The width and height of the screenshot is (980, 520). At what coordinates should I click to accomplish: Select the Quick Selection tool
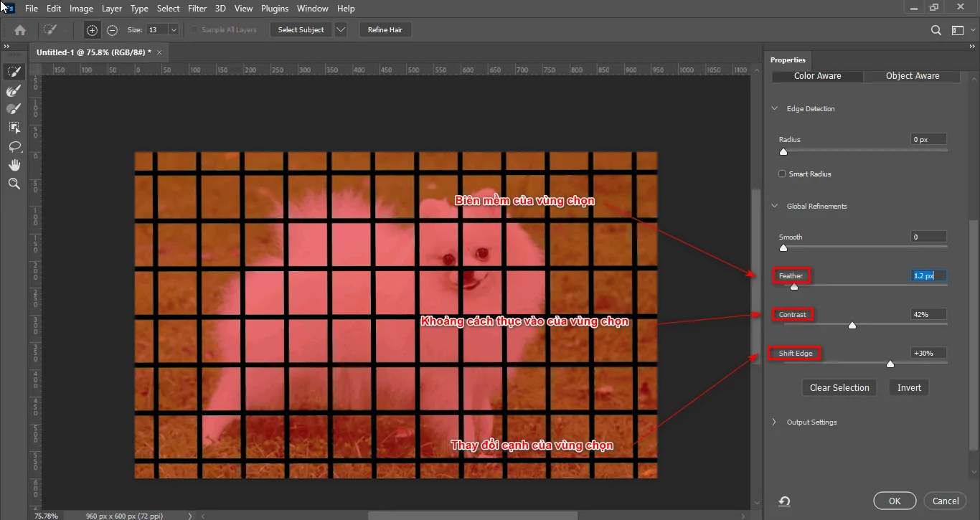(x=14, y=71)
